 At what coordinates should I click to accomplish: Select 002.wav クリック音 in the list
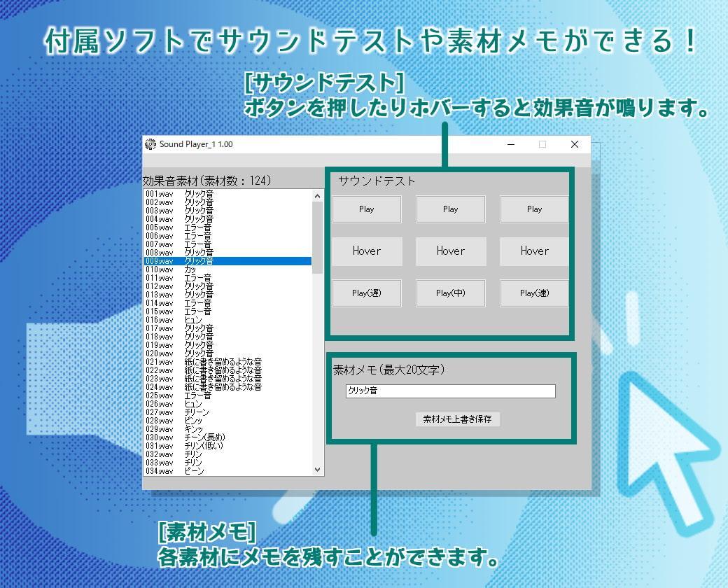pos(227,202)
